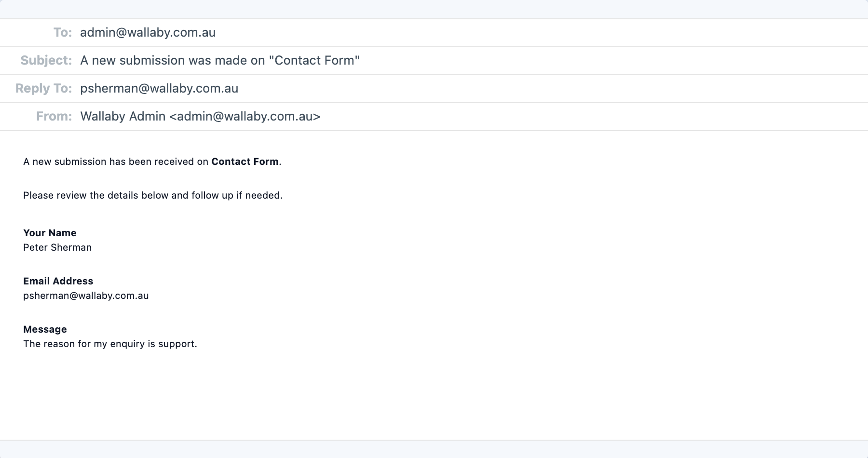Click the "Reply To:" header label
The height and width of the screenshot is (458, 868).
click(x=43, y=89)
